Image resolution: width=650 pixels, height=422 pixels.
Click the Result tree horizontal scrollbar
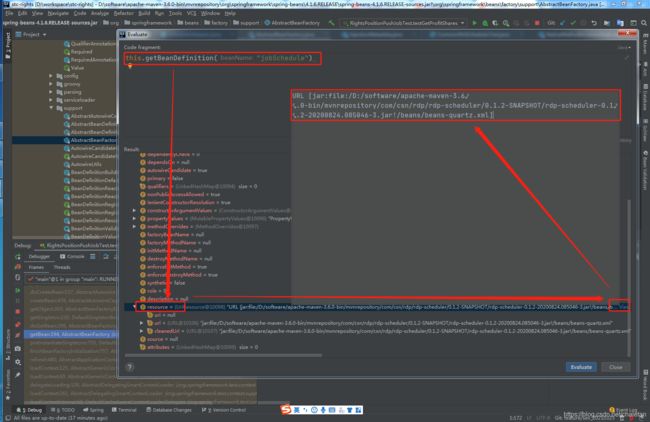pos(223,356)
